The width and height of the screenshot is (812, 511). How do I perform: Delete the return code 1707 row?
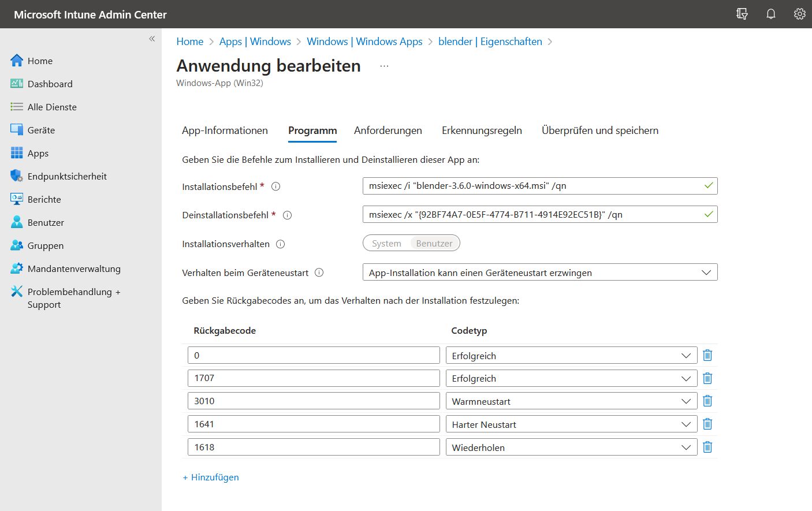707,378
